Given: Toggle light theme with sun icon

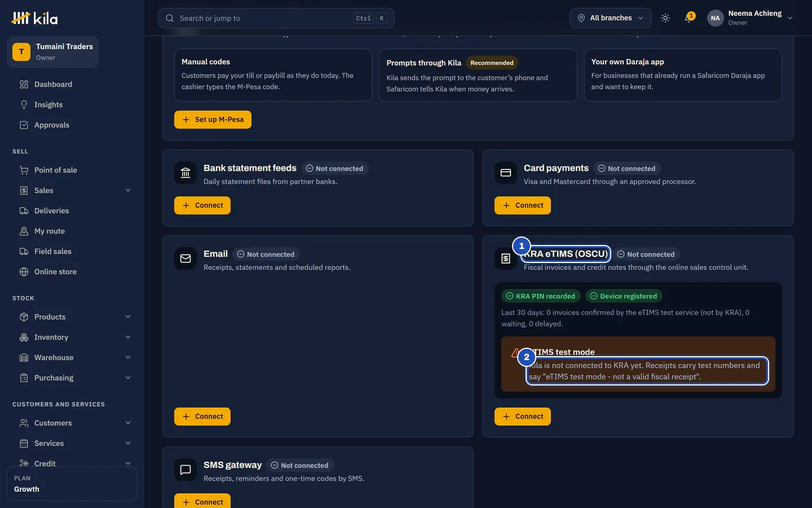Looking at the screenshot, I should pos(665,18).
